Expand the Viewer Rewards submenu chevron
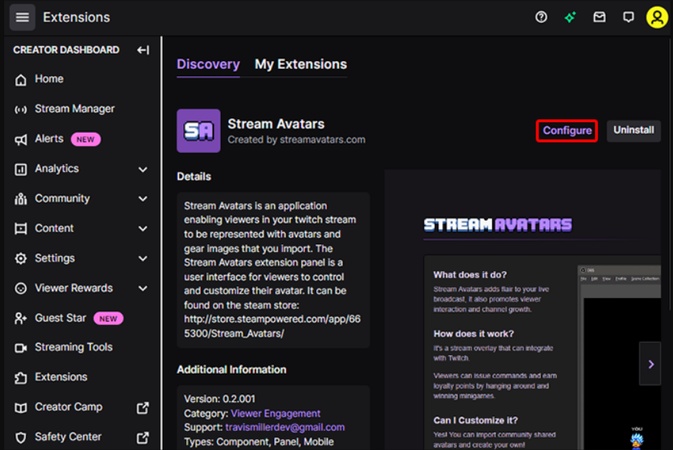Image resolution: width=673 pixels, height=450 pixels. (x=143, y=289)
